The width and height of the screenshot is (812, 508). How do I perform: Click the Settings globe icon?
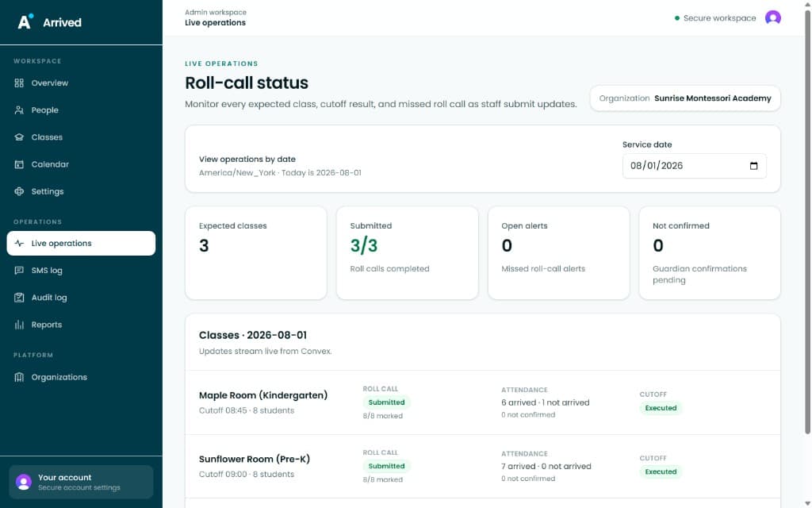19,191
